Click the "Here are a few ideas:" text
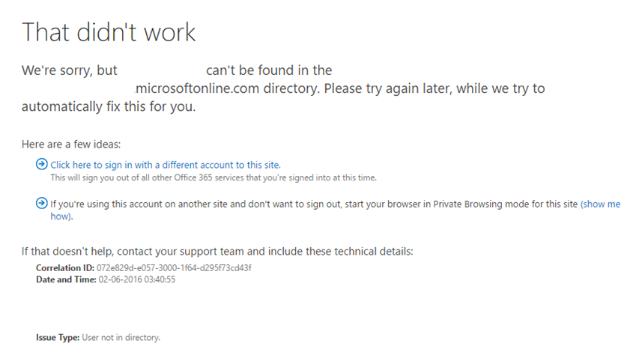630x364 pixels. coord(71,144)
